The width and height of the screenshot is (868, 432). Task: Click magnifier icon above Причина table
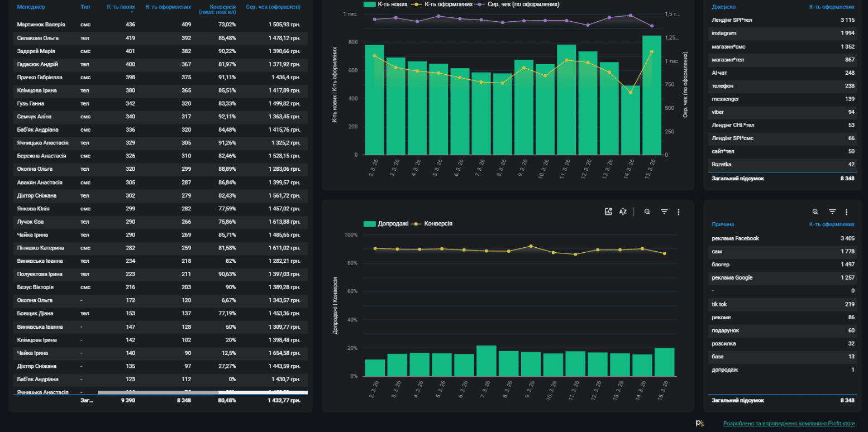[815, 212]
